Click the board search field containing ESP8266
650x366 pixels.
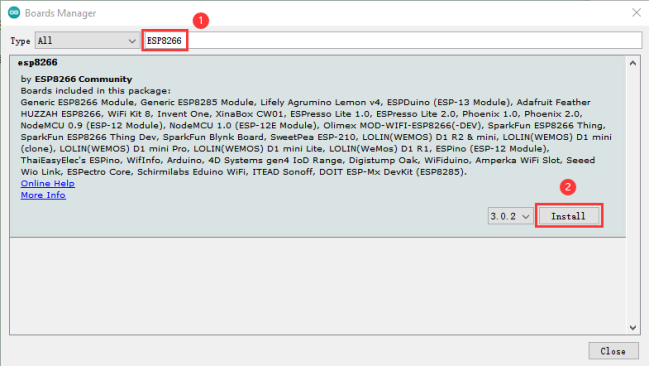tap(393, 41)
